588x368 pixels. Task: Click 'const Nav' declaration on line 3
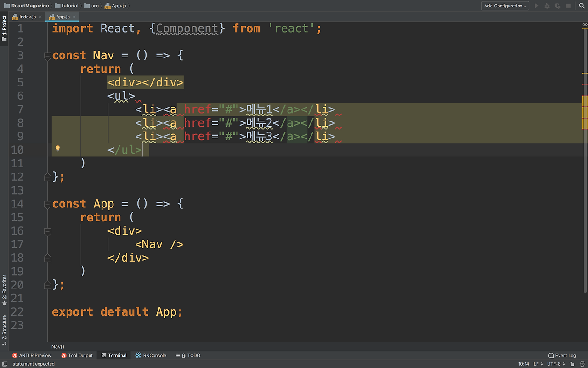[x=83, y=55]
